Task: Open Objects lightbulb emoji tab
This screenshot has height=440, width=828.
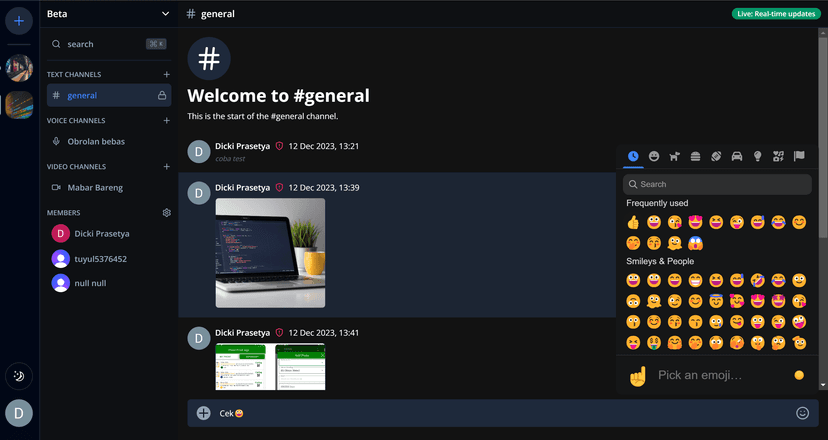Action: click(x=758, y=156)
